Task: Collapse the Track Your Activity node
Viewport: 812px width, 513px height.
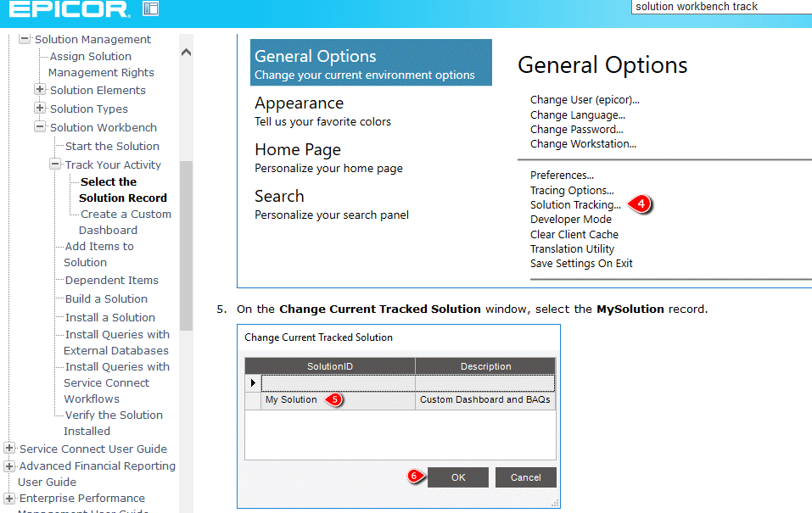Action: click(55, 164)
